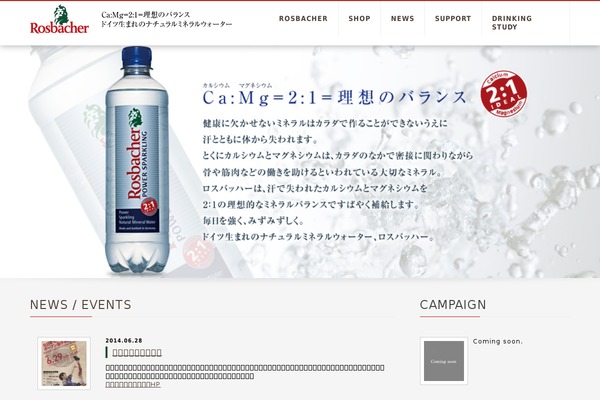Click the red 2:1 IDEAL badge

coord(504,93)
